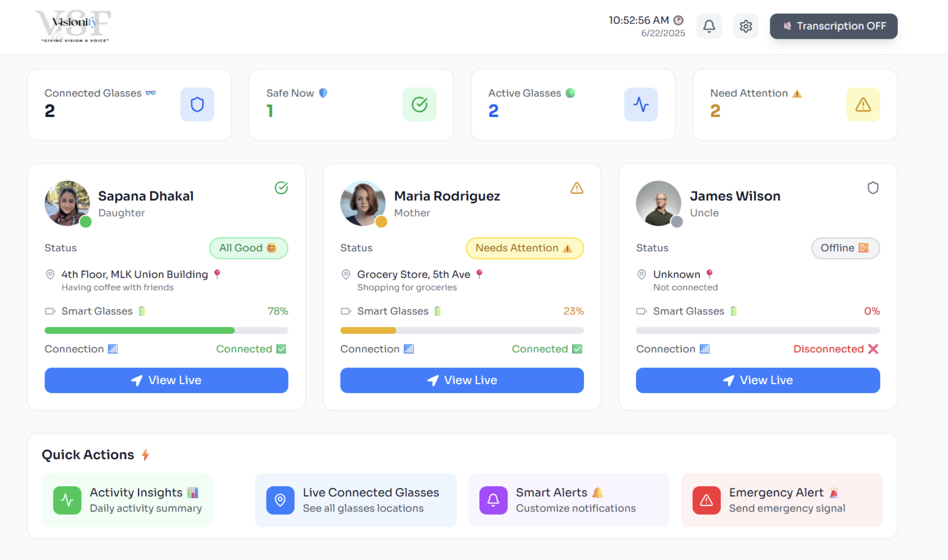
Task: Click Maria Rodriguez's warning triangle icon
Action: coord(577,188)
